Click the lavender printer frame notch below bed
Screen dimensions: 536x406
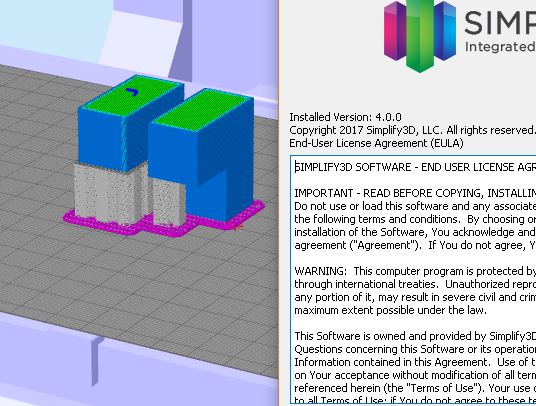point(96,361)
